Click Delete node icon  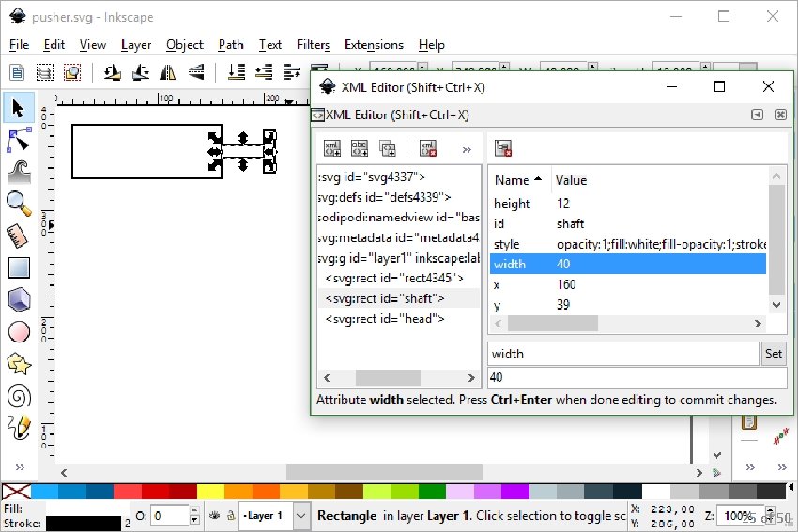pyautogui.click(x=428, y=148)
